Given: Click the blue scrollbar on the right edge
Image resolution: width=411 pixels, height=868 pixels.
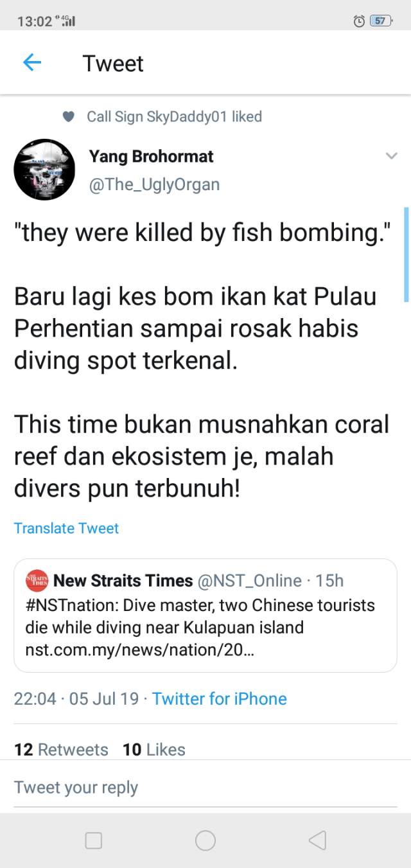Looking at the screenshot, I should click(406, 254).
